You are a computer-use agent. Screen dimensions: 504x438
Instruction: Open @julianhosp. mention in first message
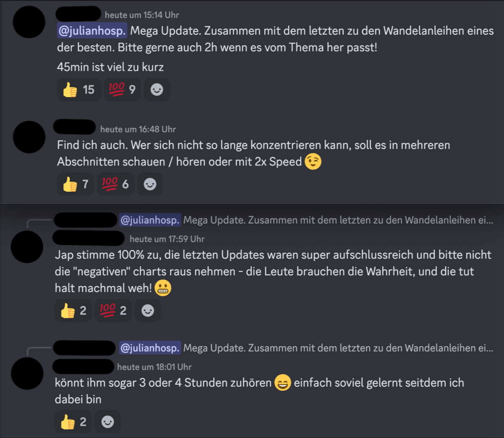(92, 31)
